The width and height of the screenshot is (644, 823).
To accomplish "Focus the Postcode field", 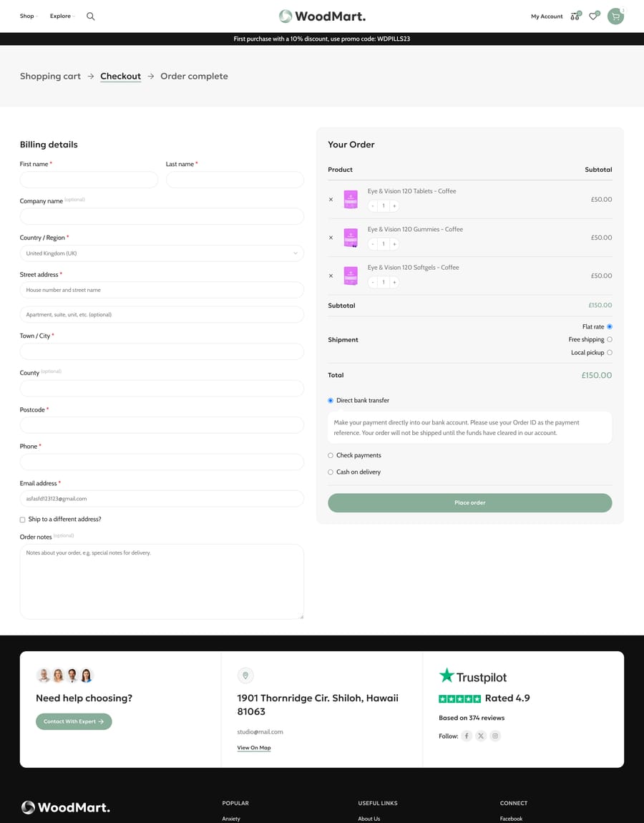I will 162,425.
